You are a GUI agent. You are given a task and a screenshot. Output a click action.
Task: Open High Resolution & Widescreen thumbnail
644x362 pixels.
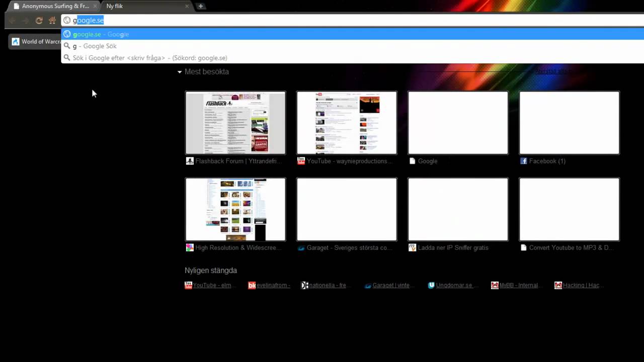click(235, 209)
